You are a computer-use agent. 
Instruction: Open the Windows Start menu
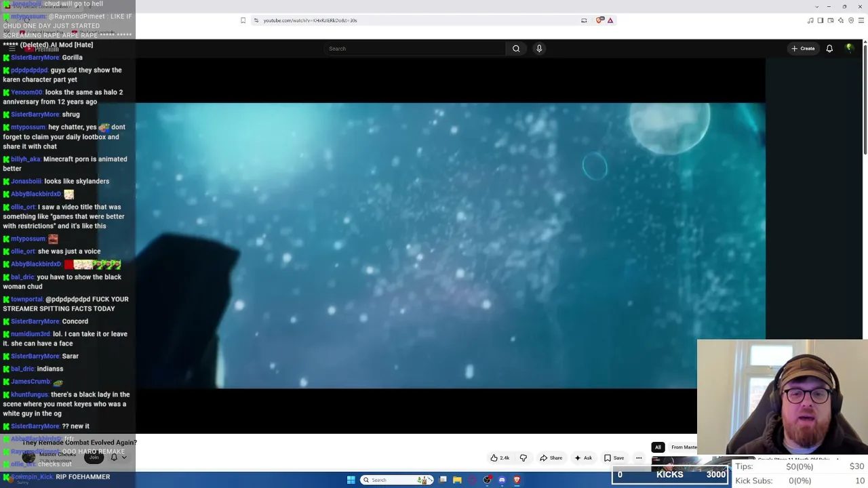tap(351, 480)
